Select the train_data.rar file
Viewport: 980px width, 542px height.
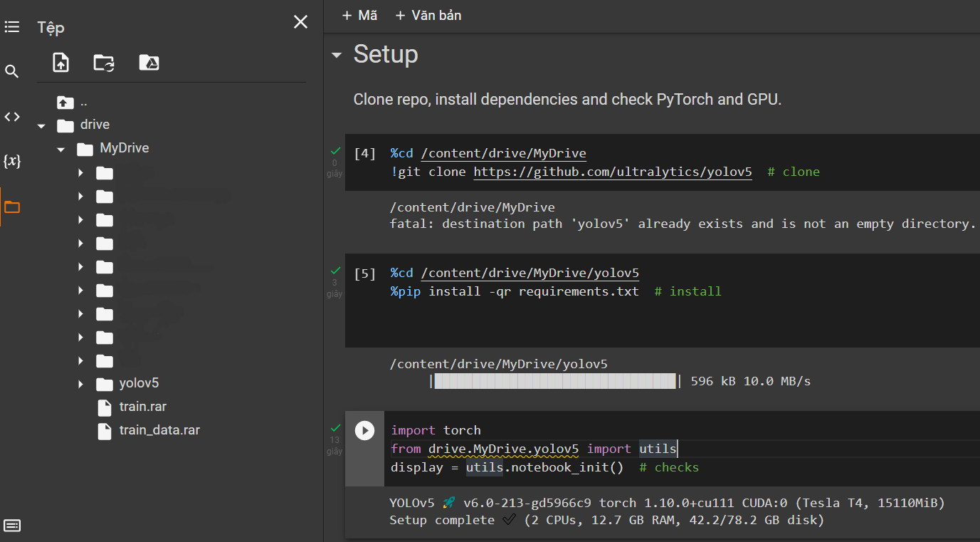tap(159, 430)
